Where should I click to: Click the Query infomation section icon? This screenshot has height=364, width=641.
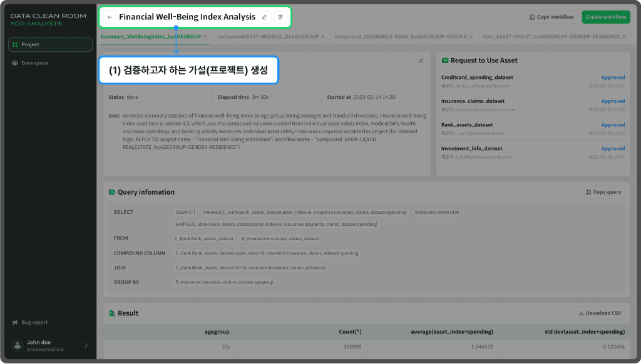coord(112,193)
